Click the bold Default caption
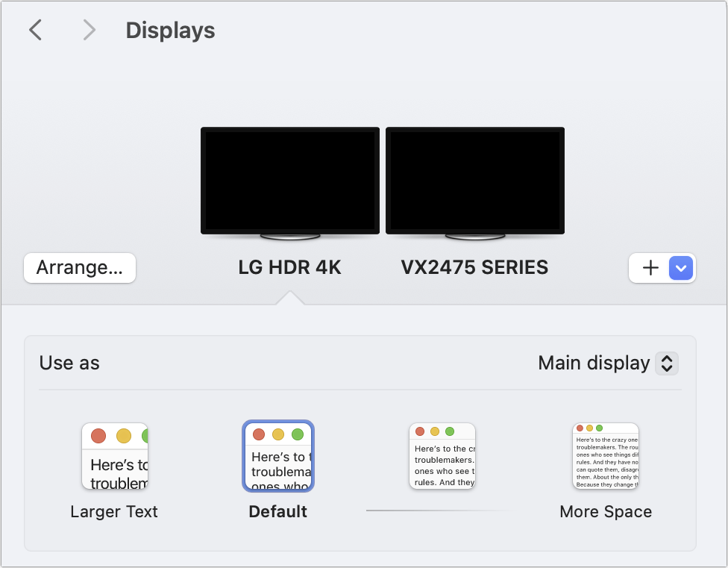Image resolution: width=728 pixels, height=568 pixels. click(278, 512)
